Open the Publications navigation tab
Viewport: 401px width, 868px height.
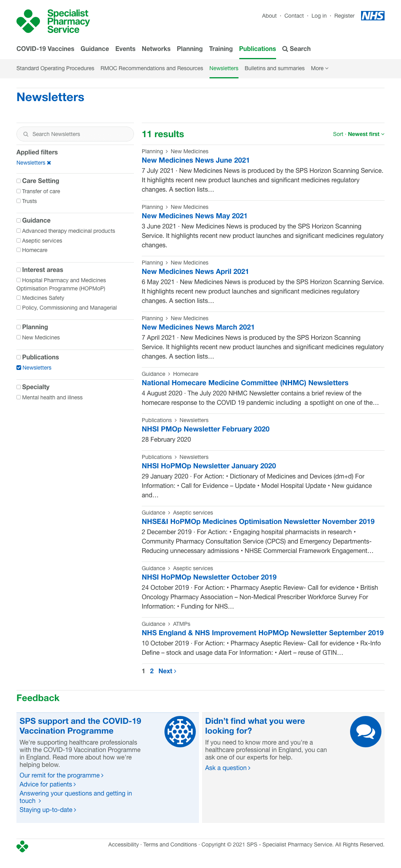(257, 49)
